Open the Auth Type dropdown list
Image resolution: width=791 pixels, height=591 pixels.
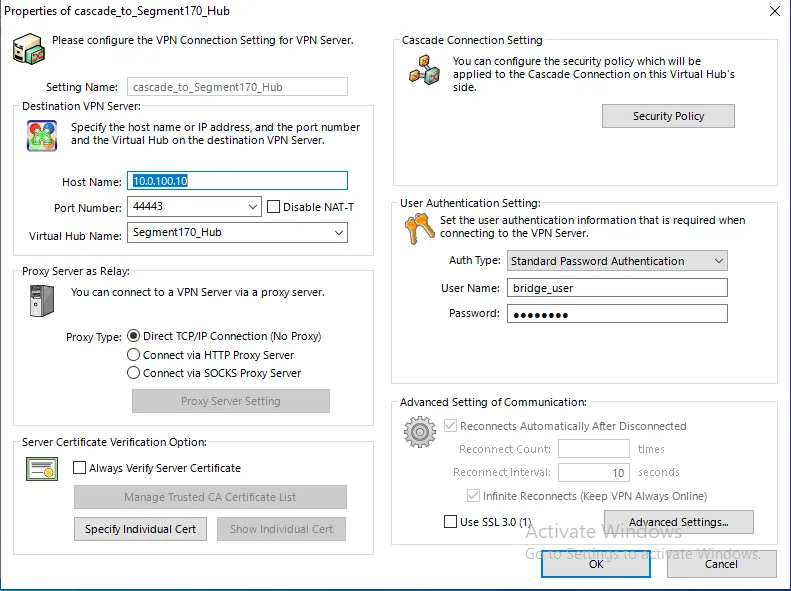pyautogui.click(x=718, y=261)
